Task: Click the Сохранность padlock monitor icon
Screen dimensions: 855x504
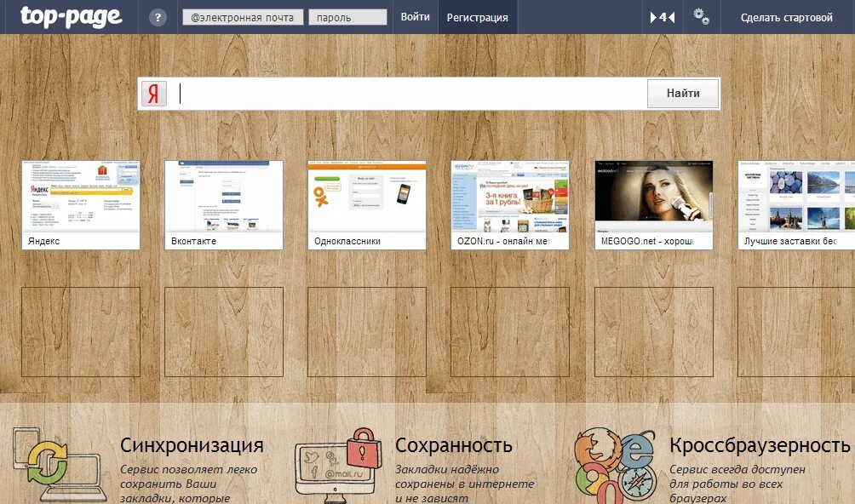Action: pos(338,465)
